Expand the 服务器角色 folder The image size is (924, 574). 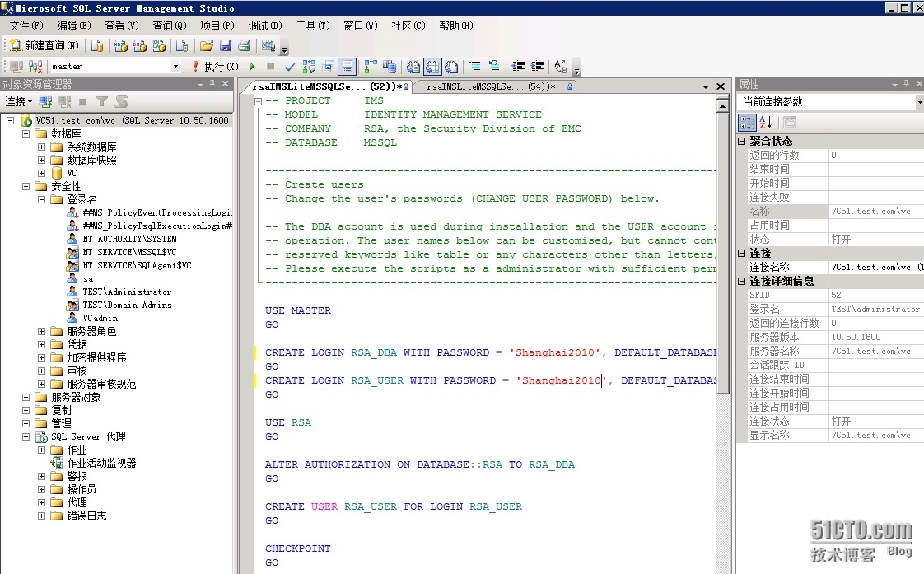point(41,331)
